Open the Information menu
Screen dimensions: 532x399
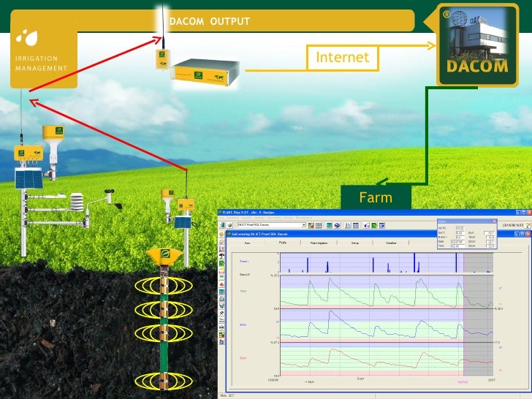coord(275,218)
